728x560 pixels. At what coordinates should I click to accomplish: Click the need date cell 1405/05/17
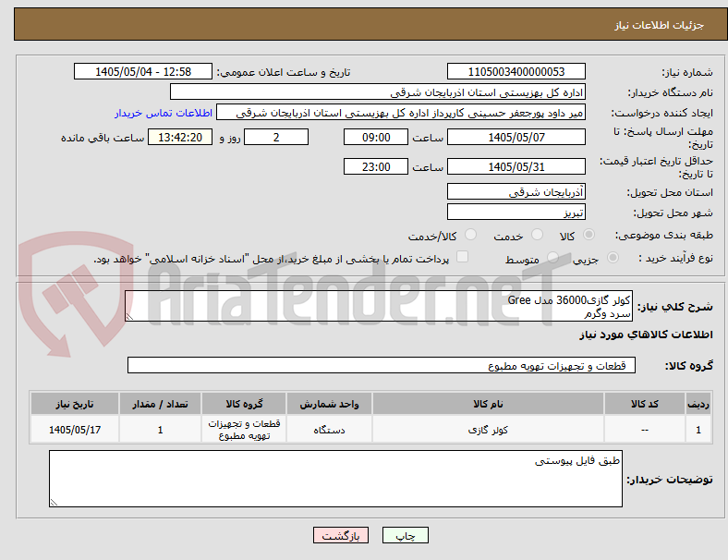pyautogui.click(x=75, y=430)
